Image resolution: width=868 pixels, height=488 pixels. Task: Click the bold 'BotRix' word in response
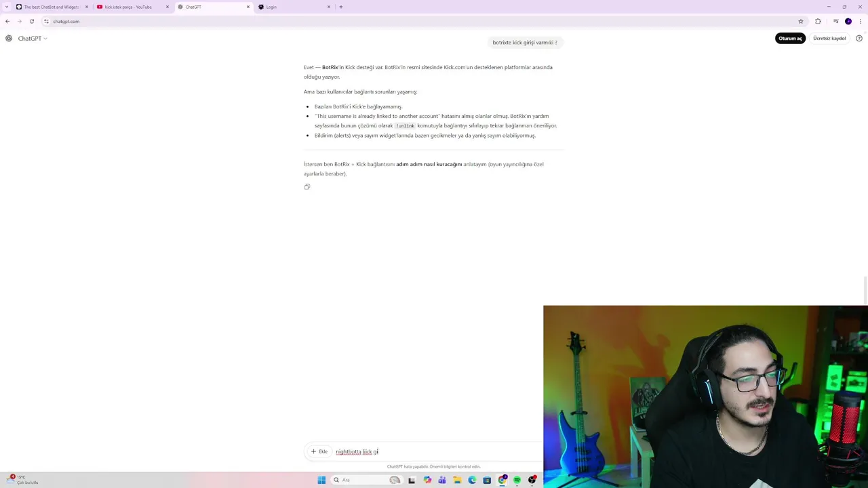(330, 67)
